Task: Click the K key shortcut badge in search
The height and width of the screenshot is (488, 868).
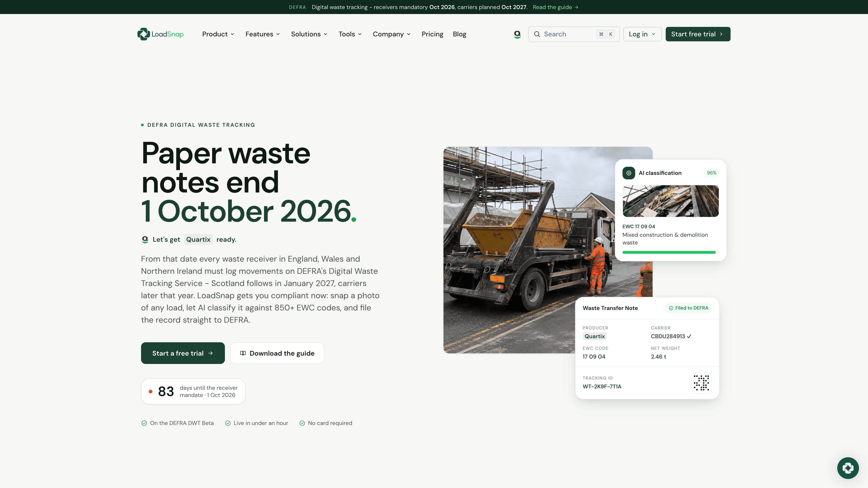Action: coord(611,34)
